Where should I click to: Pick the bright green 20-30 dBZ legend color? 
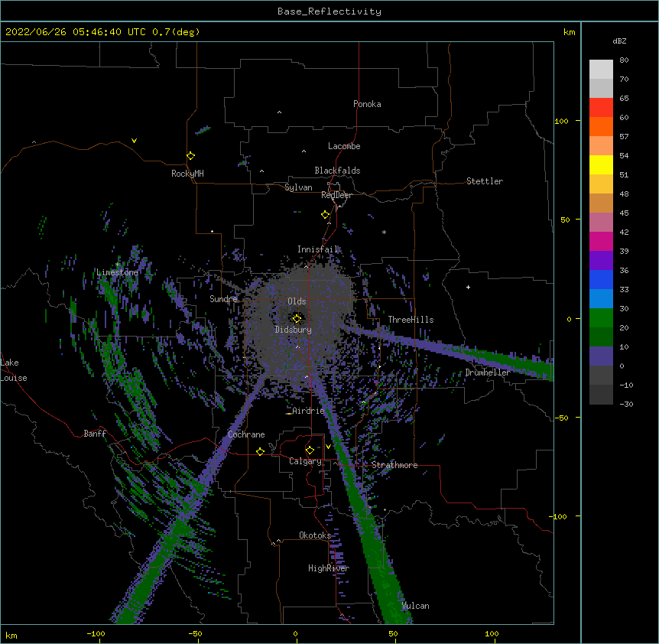coord(601,318)
